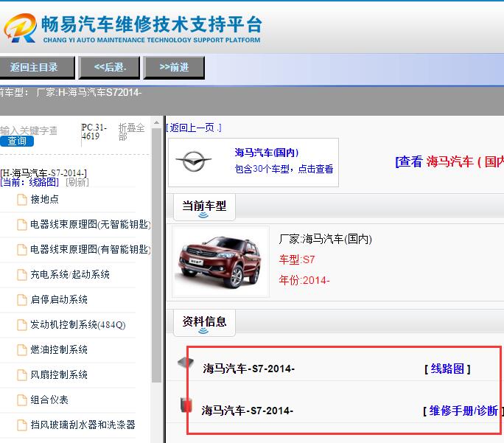Open 启停启动系统 entry

pos(59,299)
